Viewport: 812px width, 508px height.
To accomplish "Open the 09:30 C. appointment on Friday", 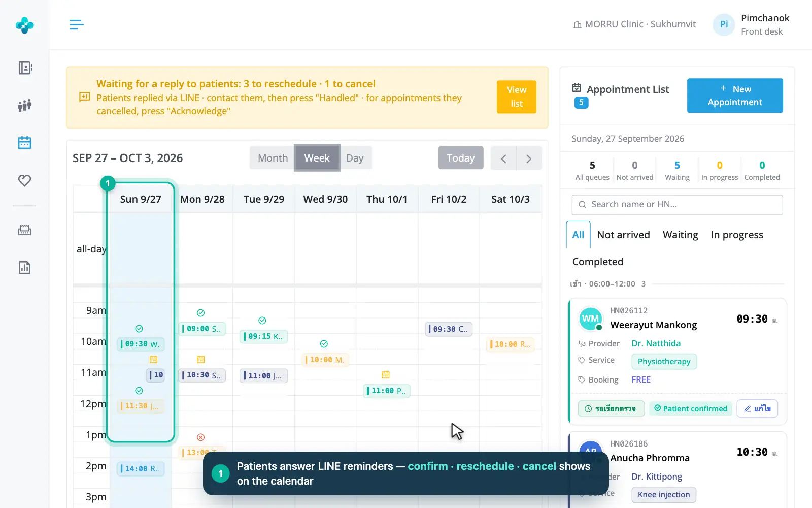I will click(x=449, y=329).
